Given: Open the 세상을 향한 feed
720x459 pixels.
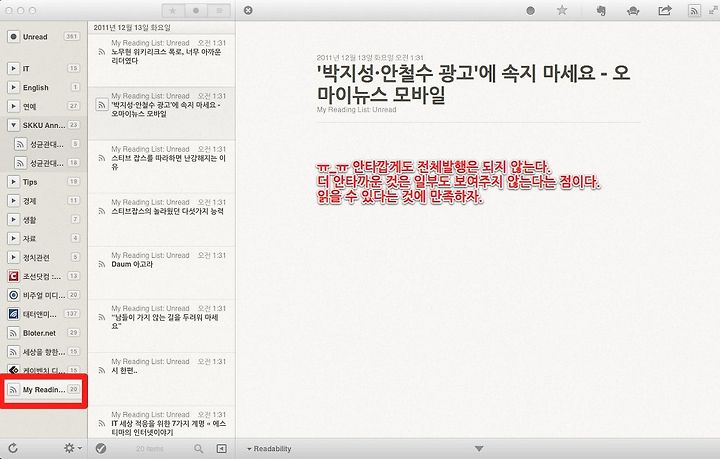Looking at the screenshot, I should coord(43,352).
